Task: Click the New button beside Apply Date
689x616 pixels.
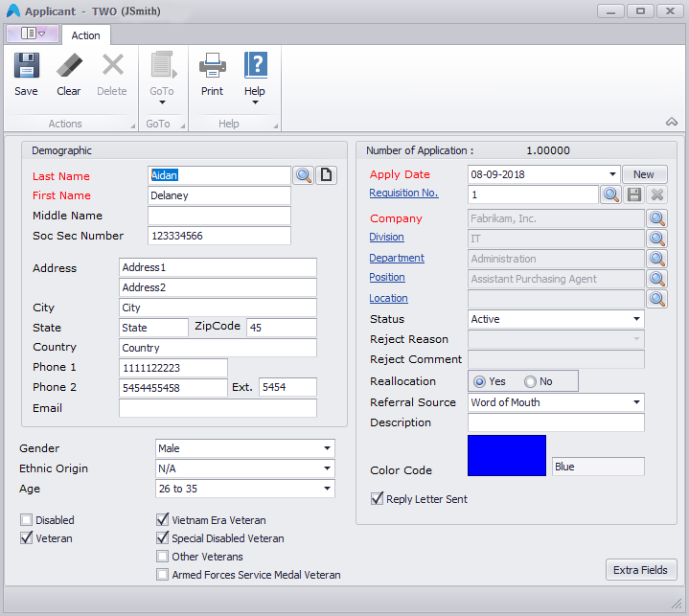Action: click(644, 174)
